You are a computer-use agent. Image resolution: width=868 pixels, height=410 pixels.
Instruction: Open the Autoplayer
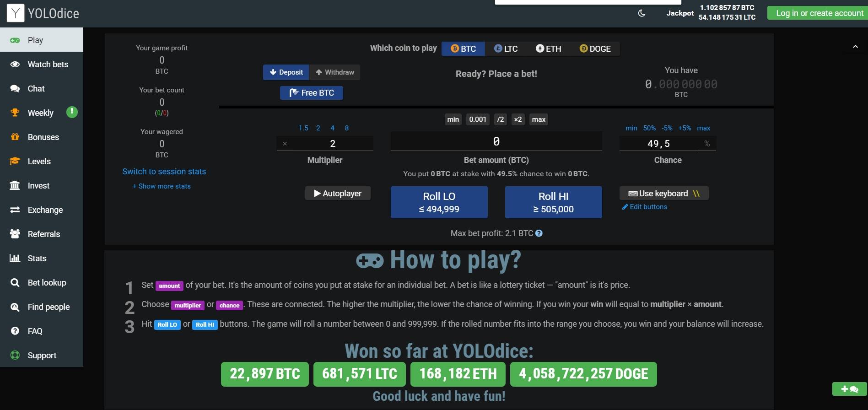pos(338,193)
